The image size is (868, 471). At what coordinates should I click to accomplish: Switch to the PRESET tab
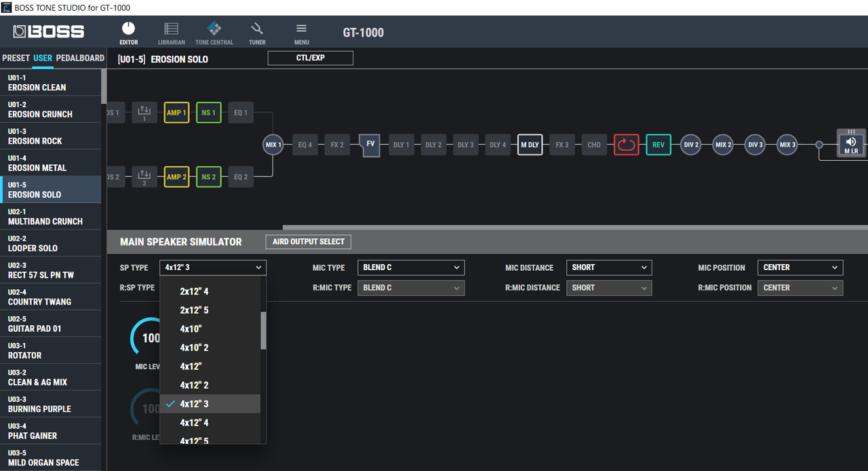click(16, 58)
